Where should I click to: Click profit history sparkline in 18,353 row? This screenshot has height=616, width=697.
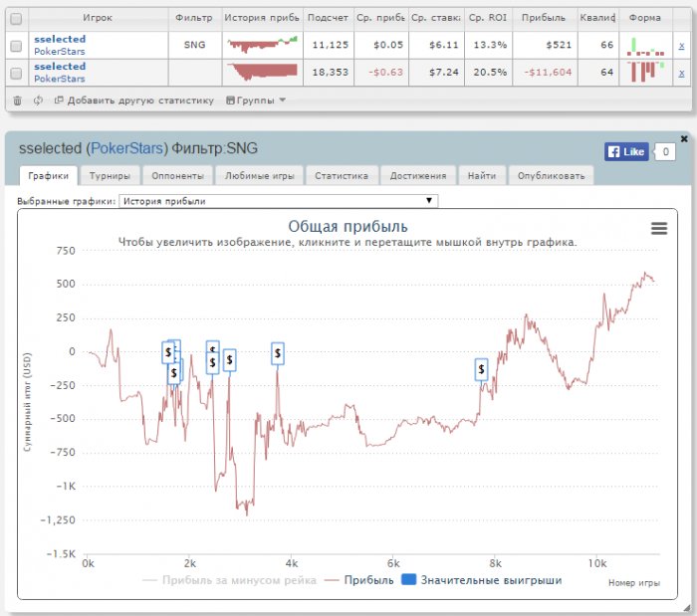coord(262,72)
